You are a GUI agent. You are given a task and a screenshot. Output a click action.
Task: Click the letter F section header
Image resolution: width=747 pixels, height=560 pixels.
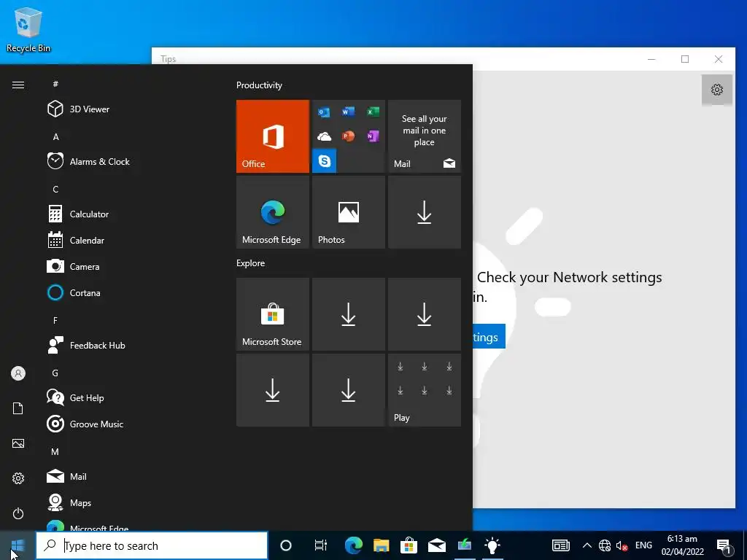point(55,321)
